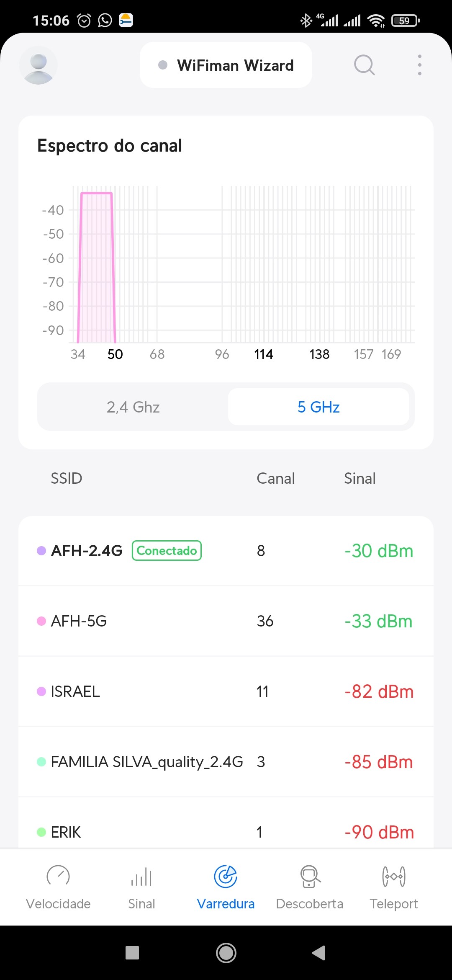Switch spectrum to 2,4 Ghz band

coord(133,407)
